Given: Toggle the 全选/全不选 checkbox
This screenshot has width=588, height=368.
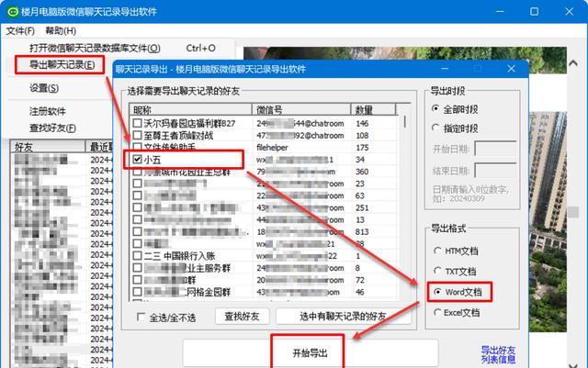Looking at the screenshot, I should click(141, 317).
